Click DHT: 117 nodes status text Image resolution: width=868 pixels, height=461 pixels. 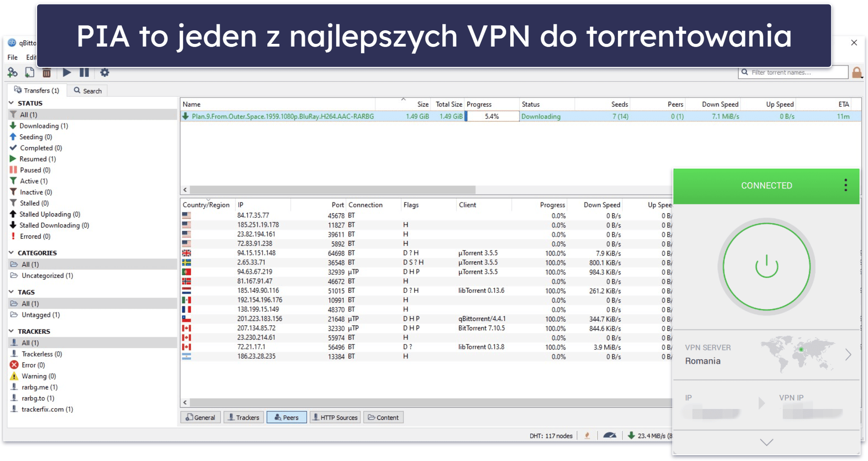click(x=551, y=436)
